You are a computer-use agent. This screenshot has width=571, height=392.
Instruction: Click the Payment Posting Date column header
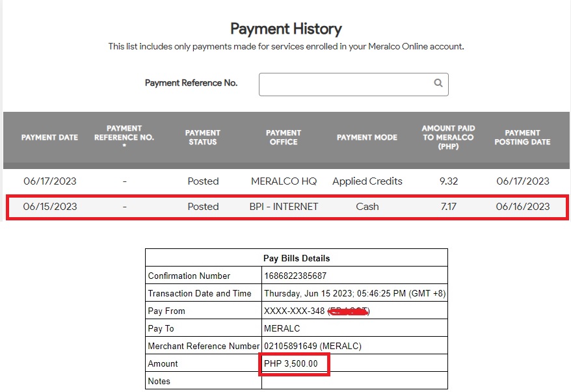523,138
